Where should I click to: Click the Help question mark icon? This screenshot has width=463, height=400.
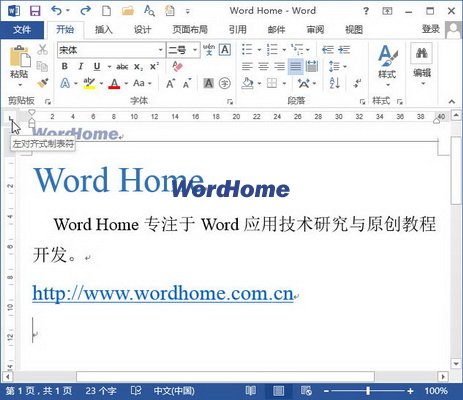coord(366,11)
